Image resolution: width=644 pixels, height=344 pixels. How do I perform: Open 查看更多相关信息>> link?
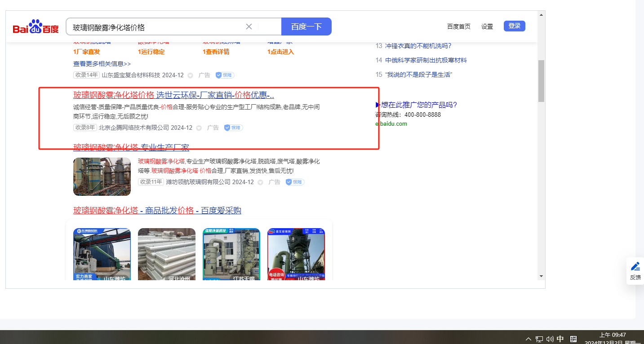[x=102, y=64]
